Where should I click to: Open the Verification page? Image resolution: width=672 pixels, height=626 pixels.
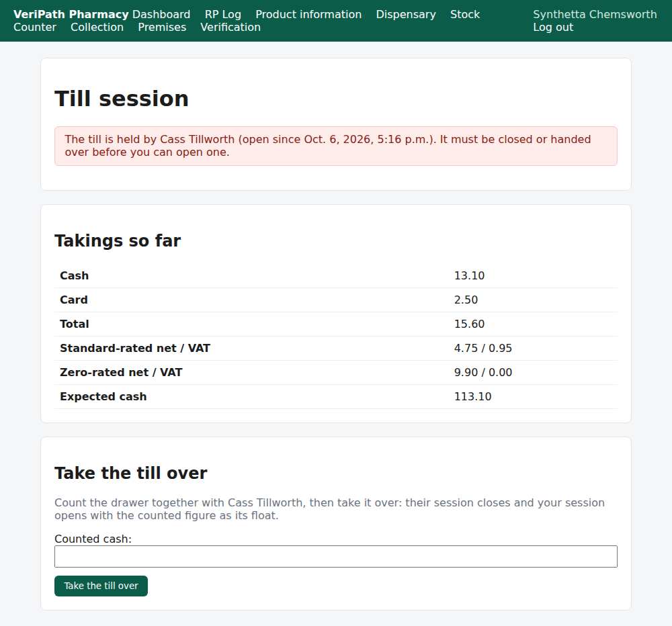(x=230, y=27)
